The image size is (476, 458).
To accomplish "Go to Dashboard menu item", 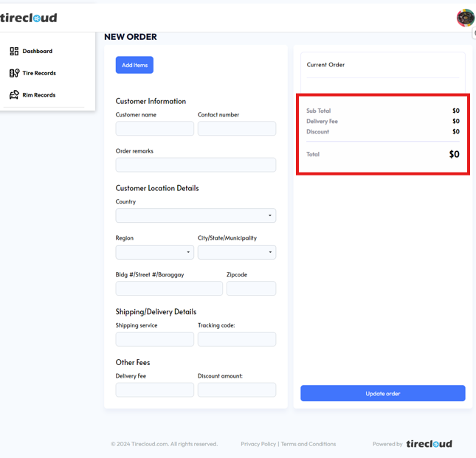I will click(x=38, y=52).
